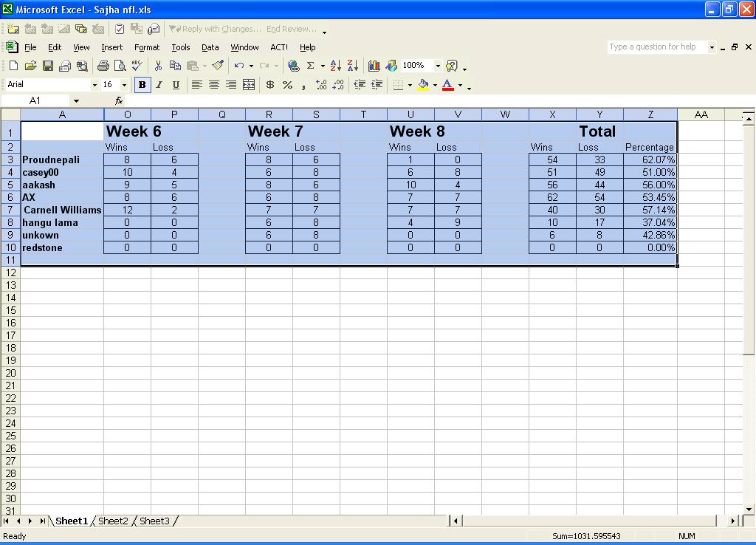Apply the yellow Fill Color swatch
This screenshot has width=756, height=545.
click(x=423, y=85)
